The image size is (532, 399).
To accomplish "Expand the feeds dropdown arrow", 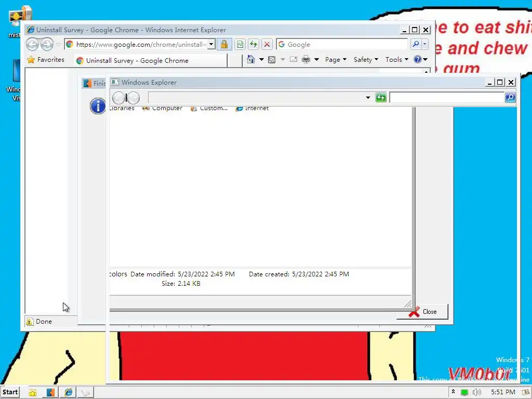I will pos(283,59).
